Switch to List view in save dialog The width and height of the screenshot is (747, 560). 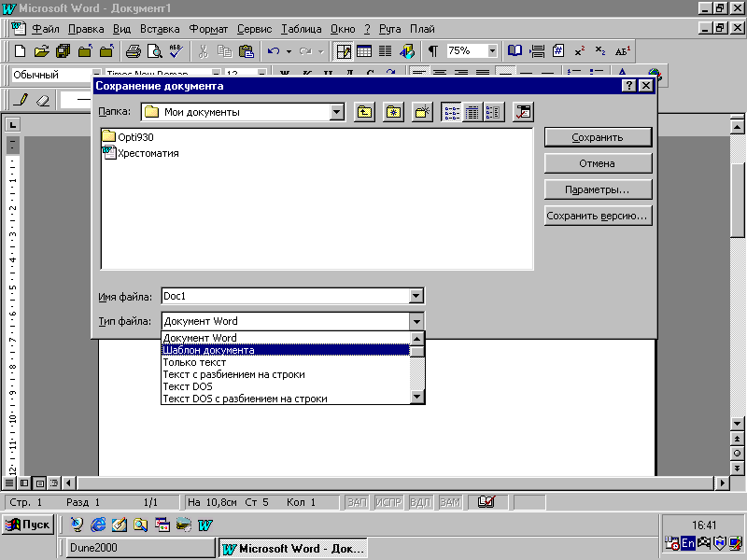pos(452,112)
